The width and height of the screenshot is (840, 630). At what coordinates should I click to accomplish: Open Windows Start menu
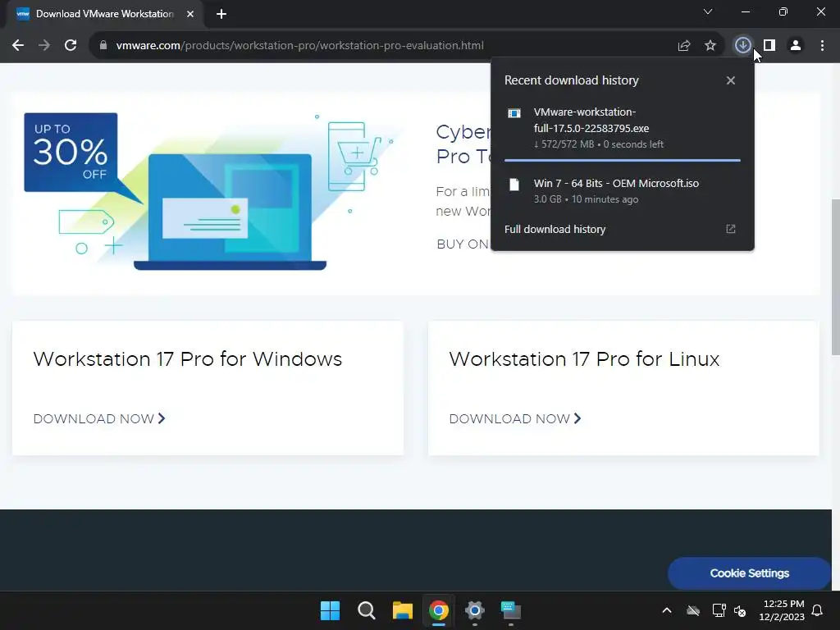coord(330,610)
